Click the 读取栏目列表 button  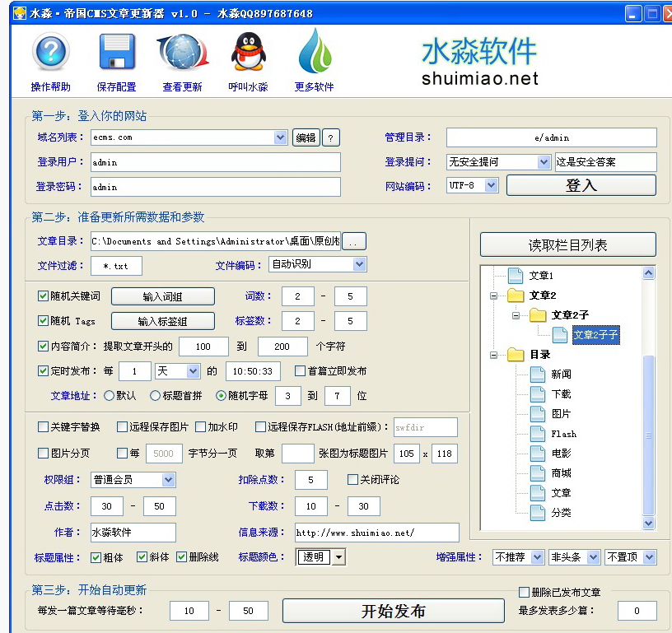tap(568, 245)
